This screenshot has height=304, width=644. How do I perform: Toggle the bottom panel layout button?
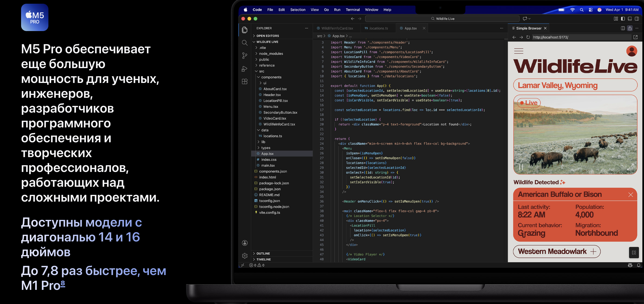(630, 19)
